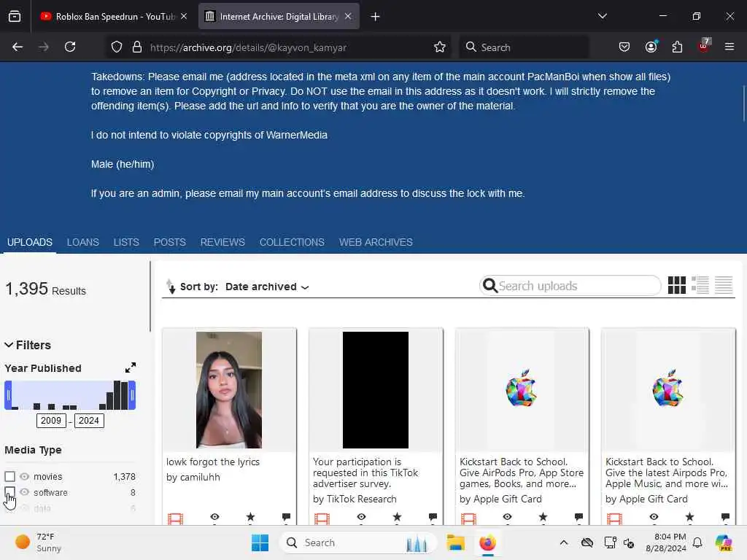Open TikTok advertiser survey item link
Screen dimensions: 747x560
pyautogui.click(x=365, y=472)
